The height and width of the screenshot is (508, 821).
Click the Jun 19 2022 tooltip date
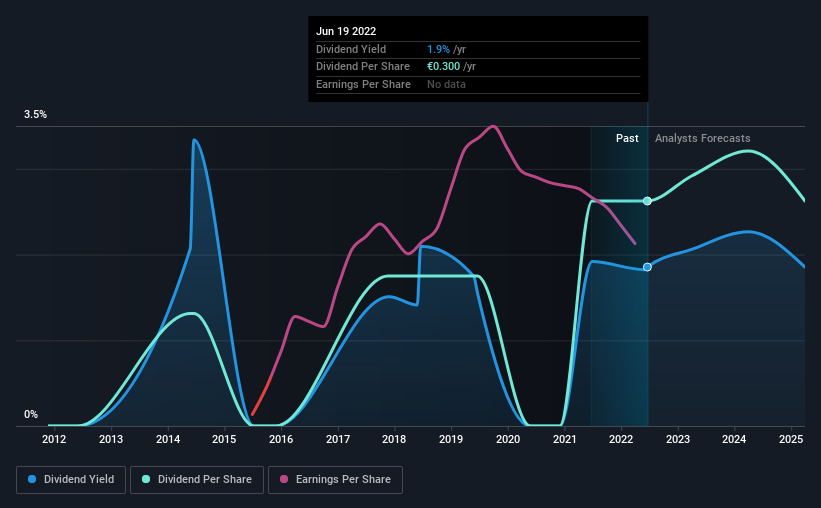(346, 31)
